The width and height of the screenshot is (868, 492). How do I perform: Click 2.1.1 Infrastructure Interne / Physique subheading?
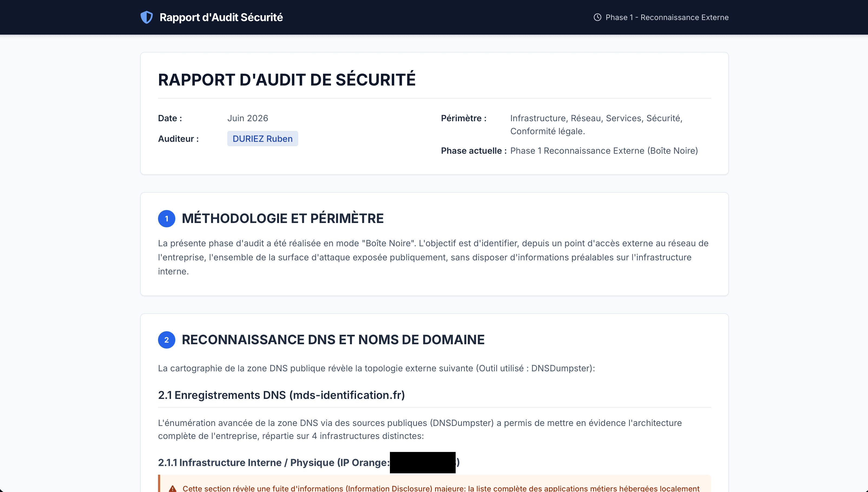coord(309,463)
